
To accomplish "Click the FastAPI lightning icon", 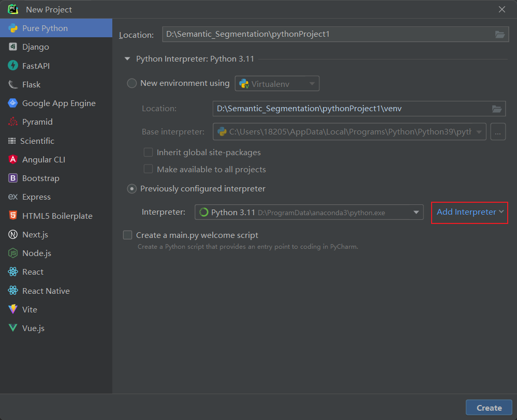I will tap(13, 66).
